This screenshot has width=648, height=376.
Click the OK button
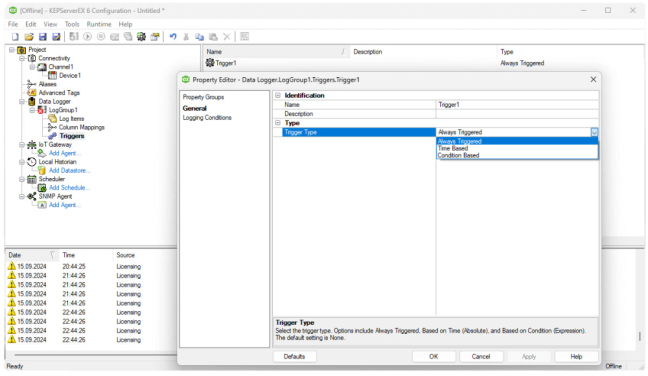[434, 357]
